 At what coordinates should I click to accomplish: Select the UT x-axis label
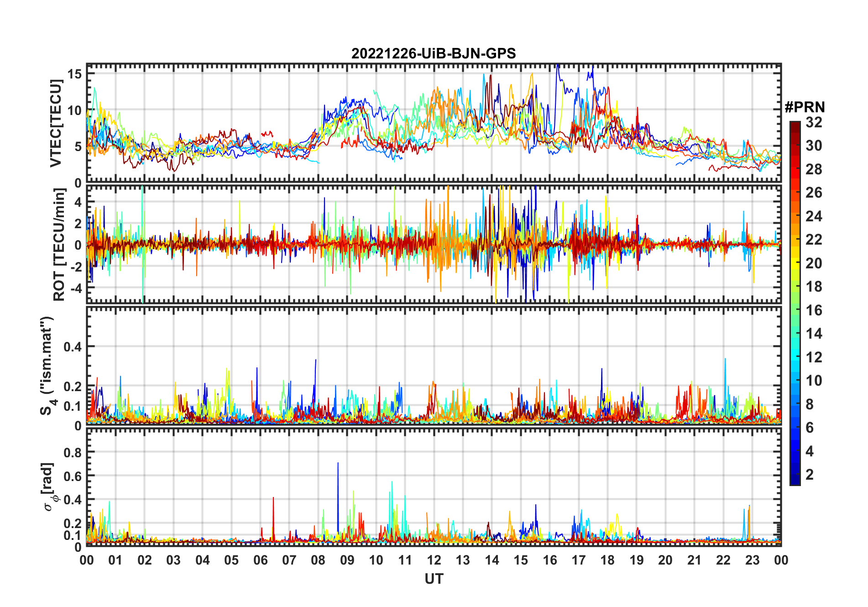pos(434,579)
